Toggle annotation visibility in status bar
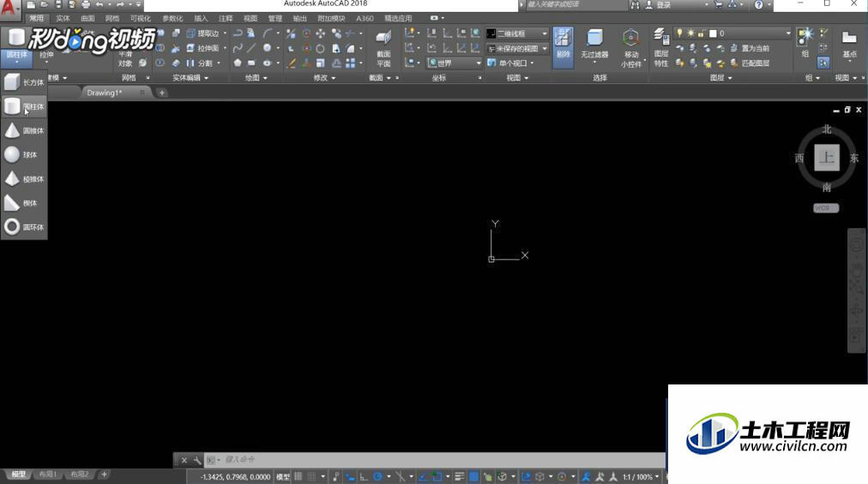 click(x=586, y=476)
